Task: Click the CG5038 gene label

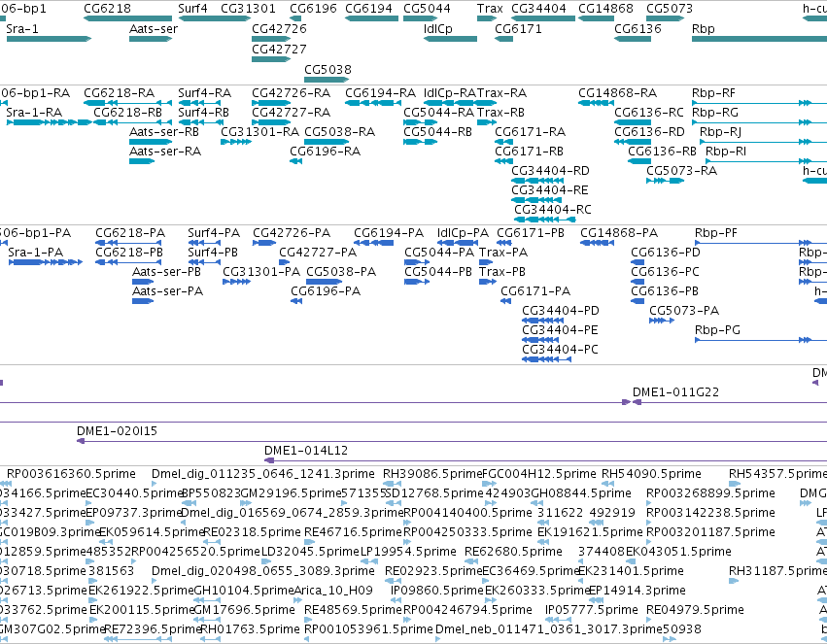Action: coord(327,70)
